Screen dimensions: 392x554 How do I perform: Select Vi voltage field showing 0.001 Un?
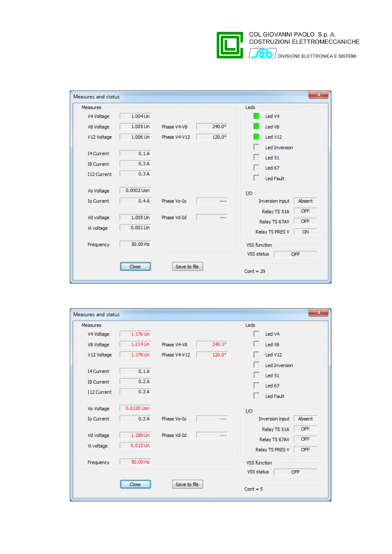click(135, 227)
